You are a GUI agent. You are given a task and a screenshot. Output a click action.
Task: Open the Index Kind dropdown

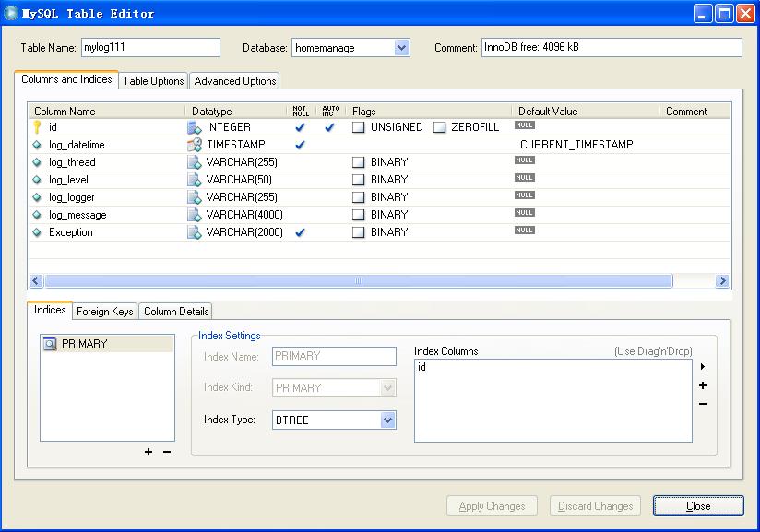387,387
